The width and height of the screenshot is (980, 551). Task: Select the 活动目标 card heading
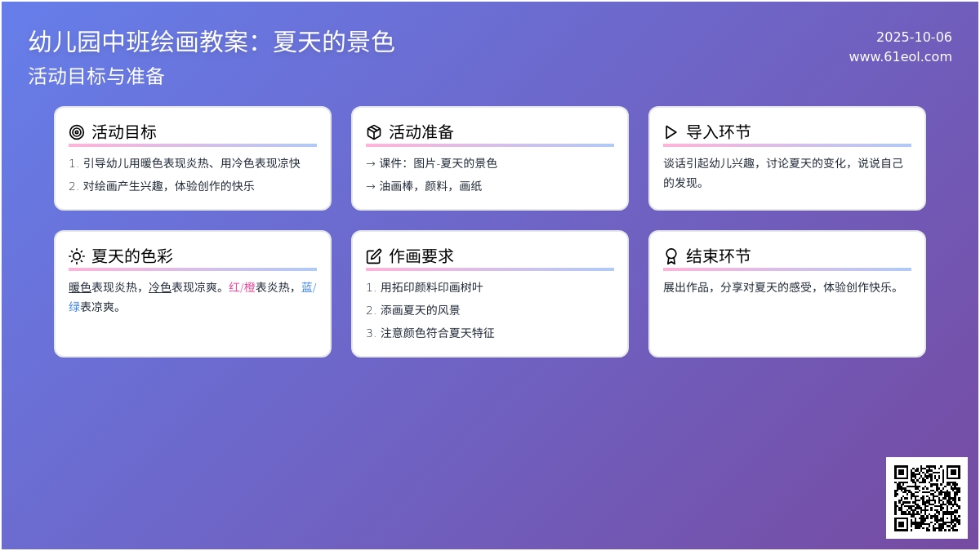pos(124,132)
